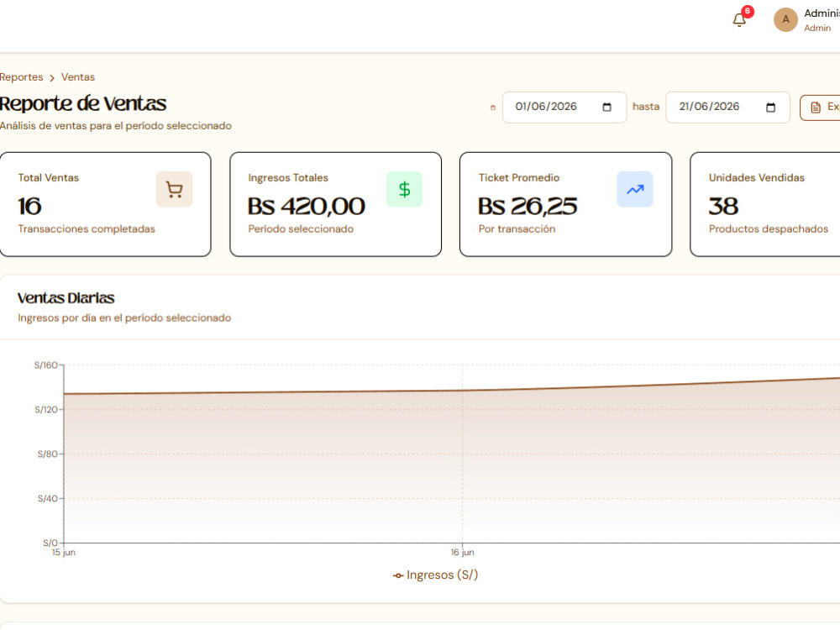Click the Admin role label
840x630 pixels.
(x=817, y=29)
